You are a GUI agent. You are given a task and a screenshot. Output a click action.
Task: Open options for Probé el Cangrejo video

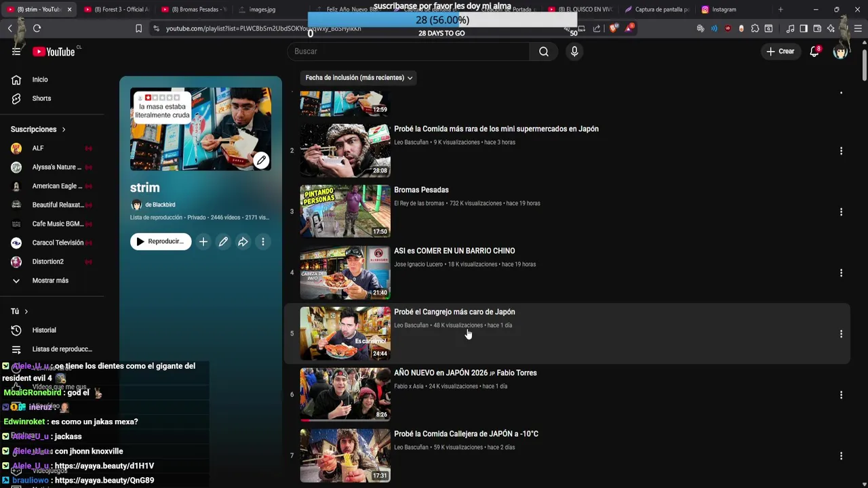(841, 333)
